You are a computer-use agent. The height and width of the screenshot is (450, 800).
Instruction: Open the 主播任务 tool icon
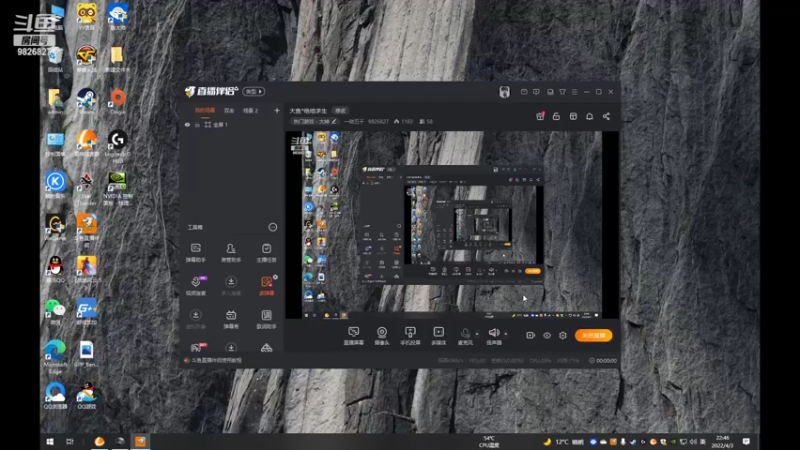click(x=266, y=253)
